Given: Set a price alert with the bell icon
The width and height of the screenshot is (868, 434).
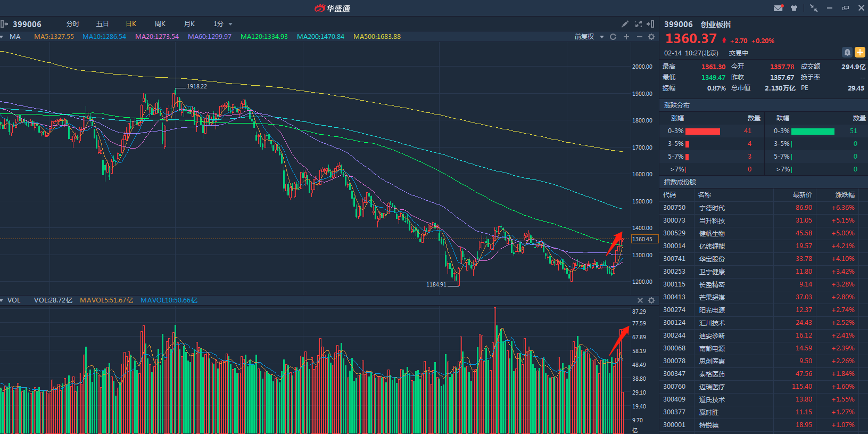Looking at the screenshot, I should pyautogui.click(x=847, y=52).
